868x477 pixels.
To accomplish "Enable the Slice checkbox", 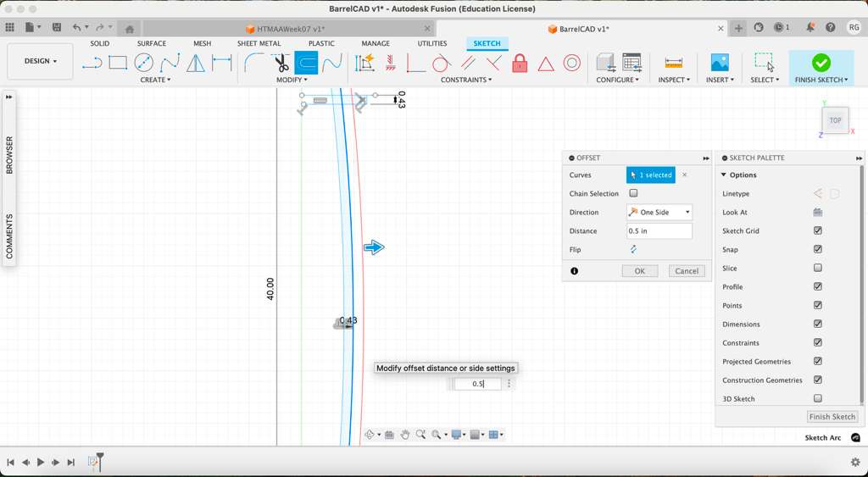I will tap(818, 269).
